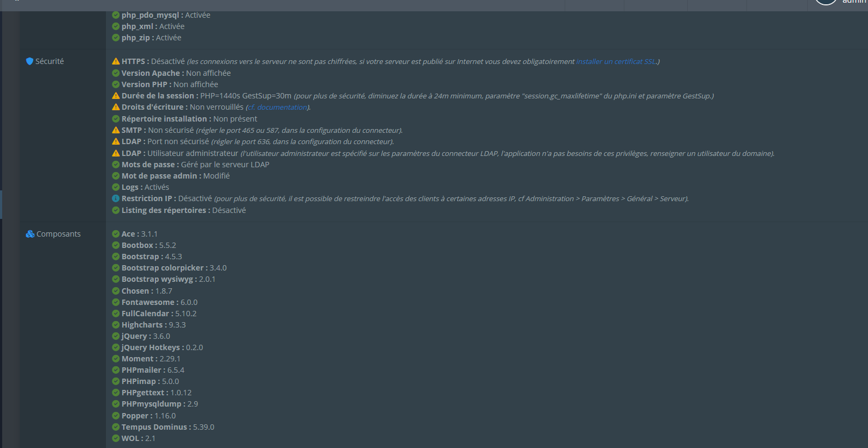Click the Sécurité section label
Viewport: 868px width, 448px height.
pos(49,61)
